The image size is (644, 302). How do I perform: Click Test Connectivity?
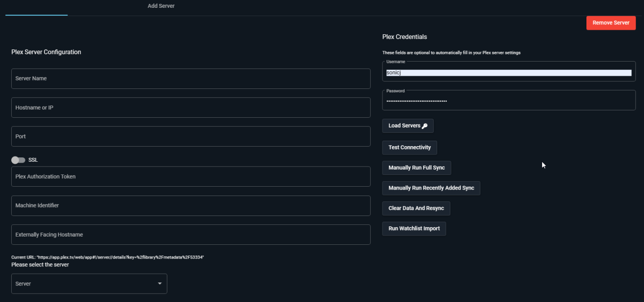409,147
